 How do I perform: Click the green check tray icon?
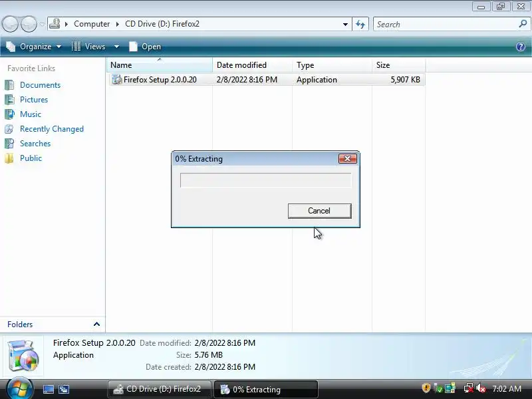click(x=438, y=388)
